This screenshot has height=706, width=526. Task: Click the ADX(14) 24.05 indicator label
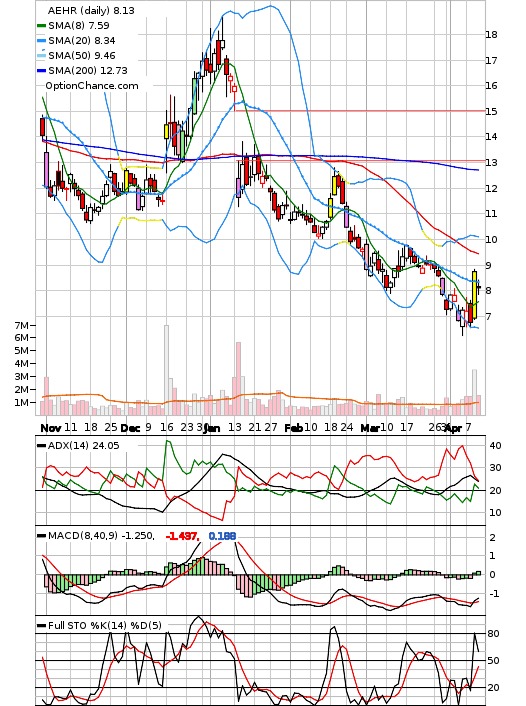click(x=83, y=445)
